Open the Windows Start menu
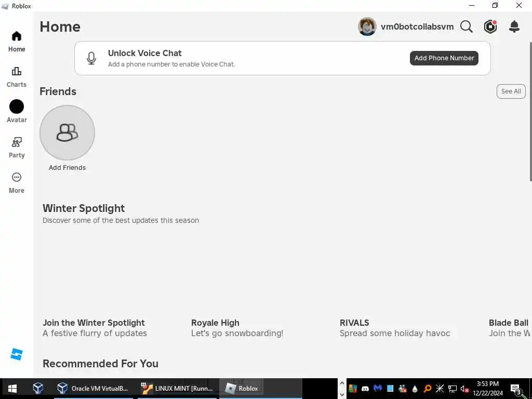 12,389
